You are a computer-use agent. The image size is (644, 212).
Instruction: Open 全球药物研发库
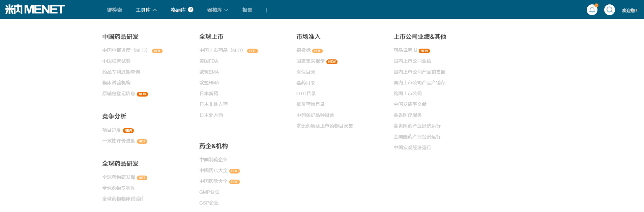[119, 177]
